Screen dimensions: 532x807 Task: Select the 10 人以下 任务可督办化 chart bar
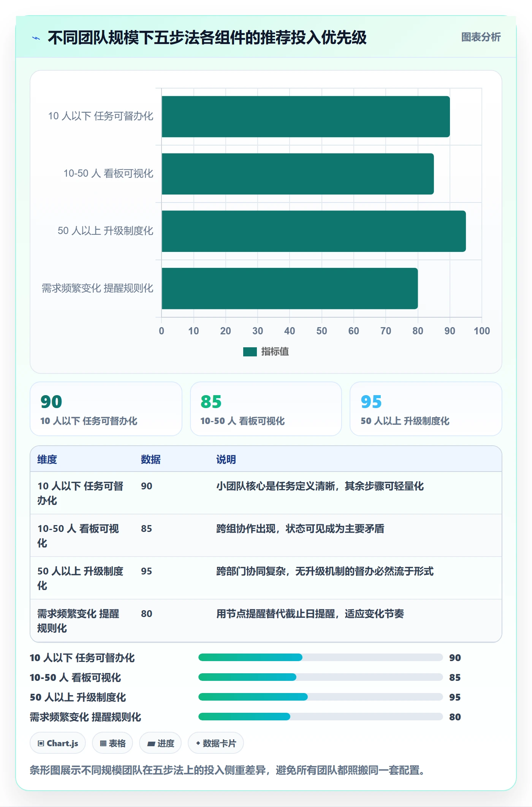click(x=306, y=117)
